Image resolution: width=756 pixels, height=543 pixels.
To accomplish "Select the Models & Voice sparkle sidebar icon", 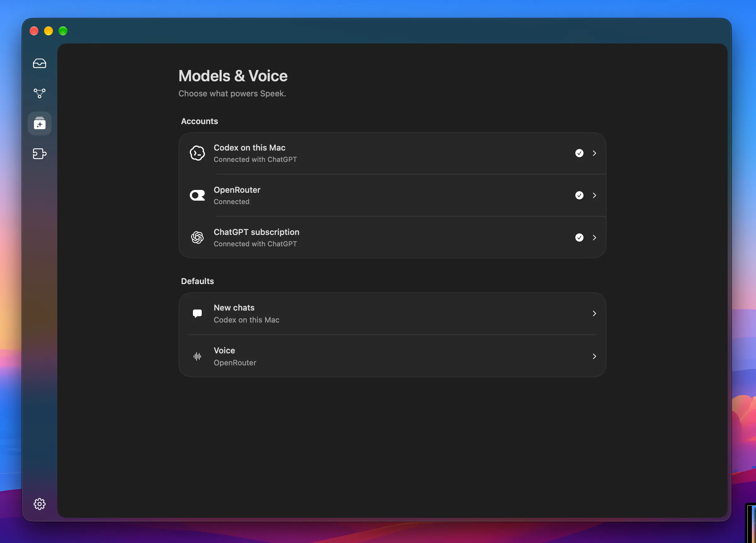I will click(39, 123).
